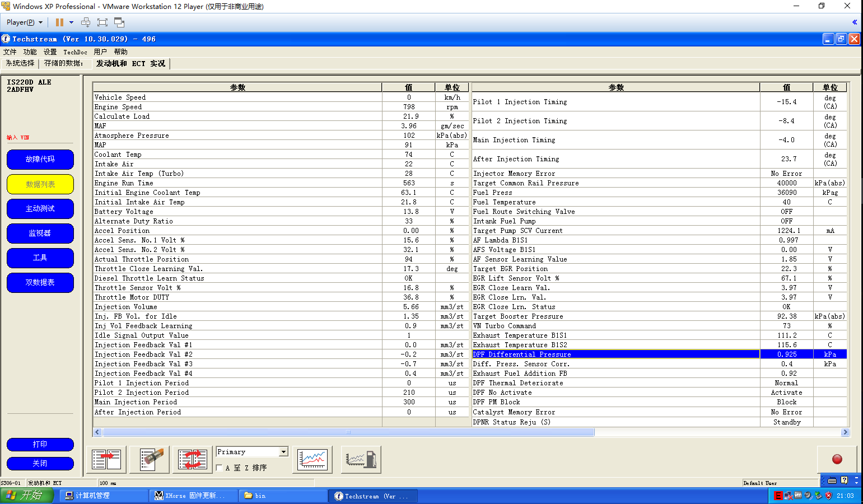863x504 pixels.
Task: Click the 监视器 button
Action: click(x=40, y=233)
